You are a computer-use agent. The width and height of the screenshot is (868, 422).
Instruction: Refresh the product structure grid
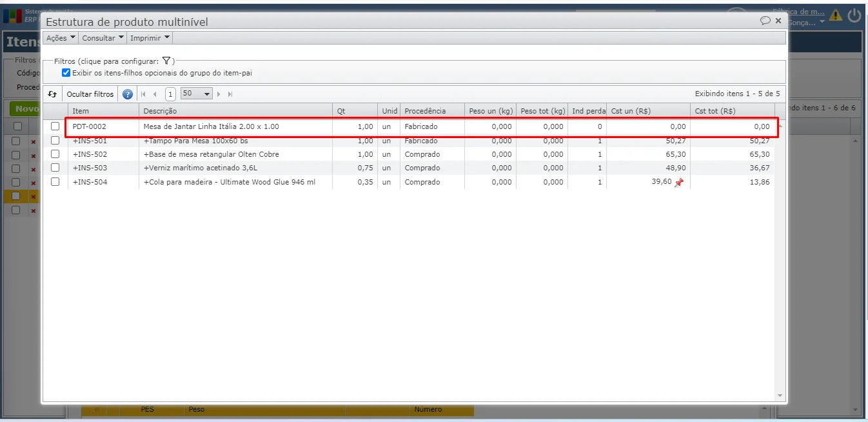pyautogui.click(x=53, y=94)
